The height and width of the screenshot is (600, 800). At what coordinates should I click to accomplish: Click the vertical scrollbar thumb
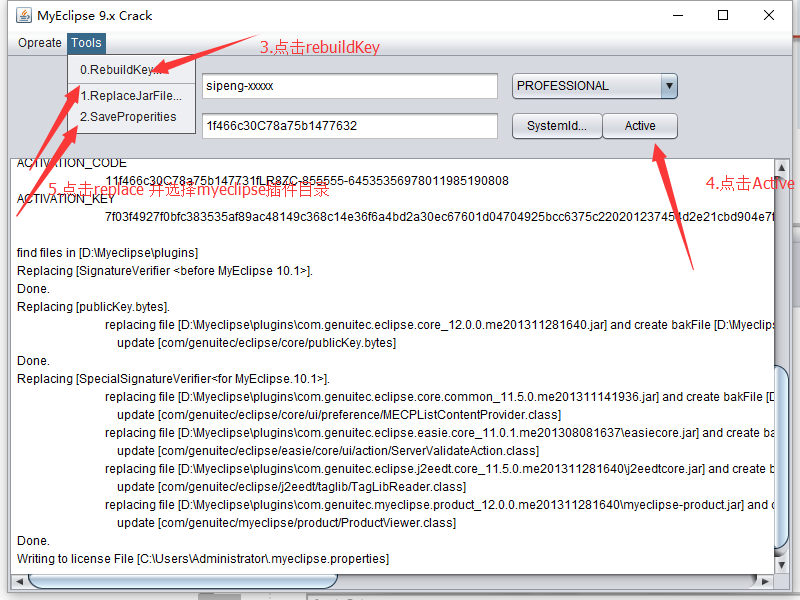point(781,457)
